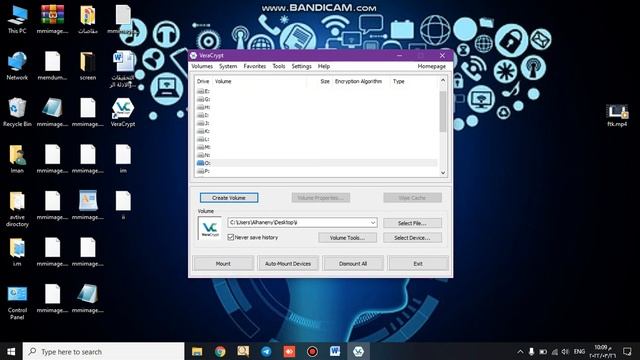Open the Volumes menu
Viewport: 640px width, 360px height.
click(202, 66)
